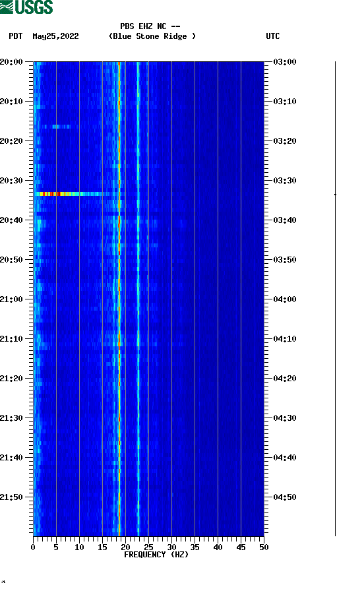The image size is (364, 589).
Task: Click the '20:10' PDT time label
Action: click(11, 102)
